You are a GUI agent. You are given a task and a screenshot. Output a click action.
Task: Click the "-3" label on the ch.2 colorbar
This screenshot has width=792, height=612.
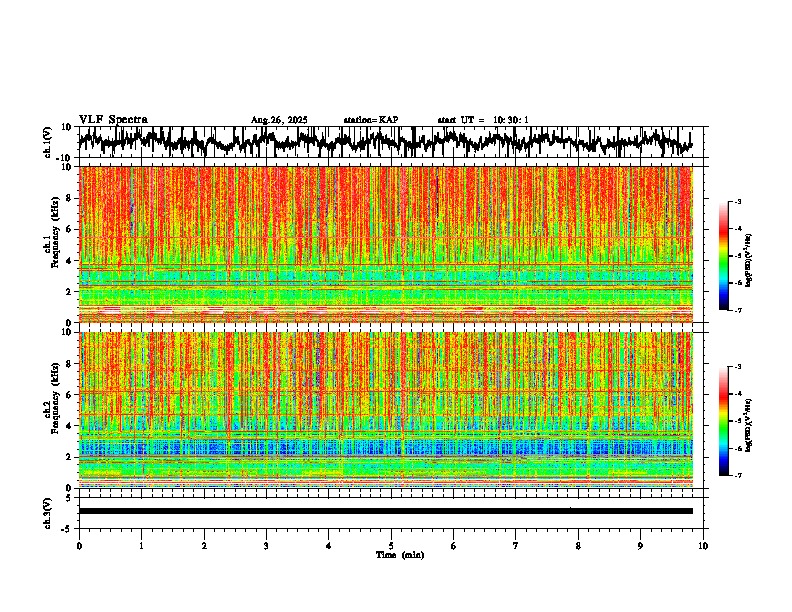pyautogui.click(x=737, y=367)
